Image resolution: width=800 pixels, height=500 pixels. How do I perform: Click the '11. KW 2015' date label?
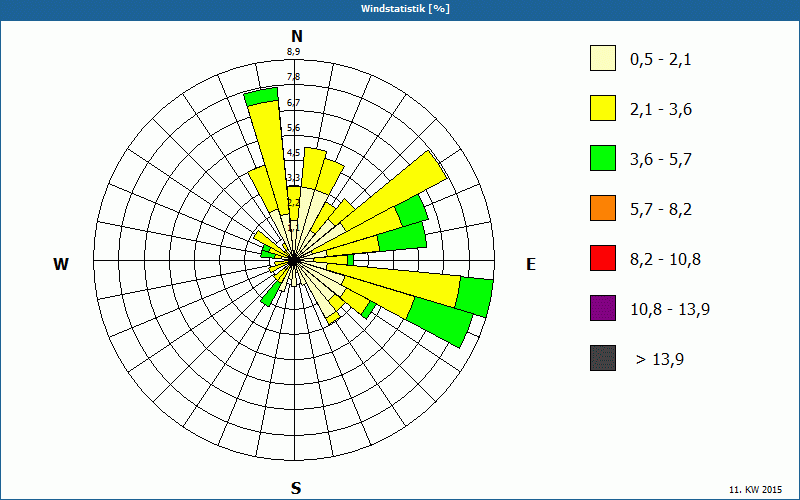tap(755, 489)
